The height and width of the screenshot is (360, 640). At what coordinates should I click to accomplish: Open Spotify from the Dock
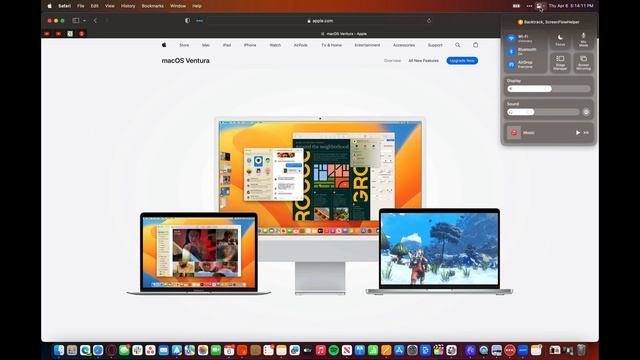click(x=333, y=350)
